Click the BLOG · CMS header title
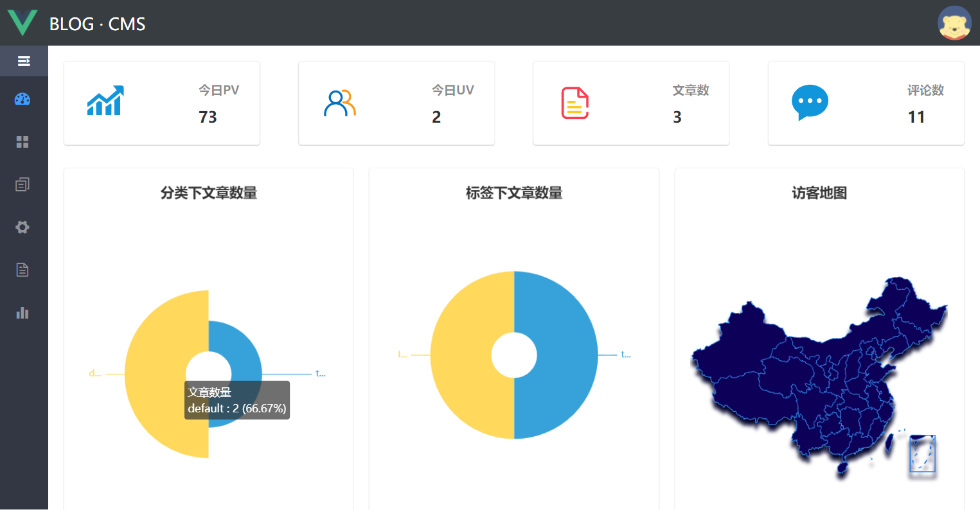980x510 pixels. 98,24
